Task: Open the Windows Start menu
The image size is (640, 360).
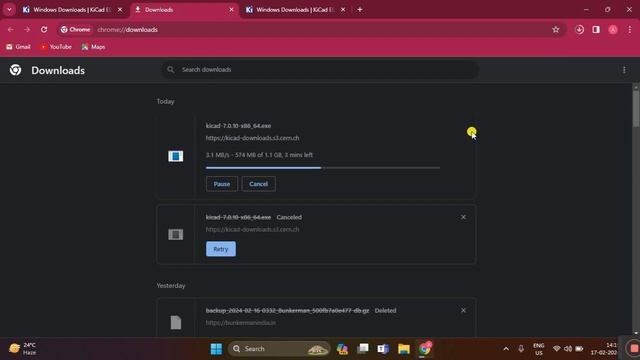Action: tap(216, 349)
